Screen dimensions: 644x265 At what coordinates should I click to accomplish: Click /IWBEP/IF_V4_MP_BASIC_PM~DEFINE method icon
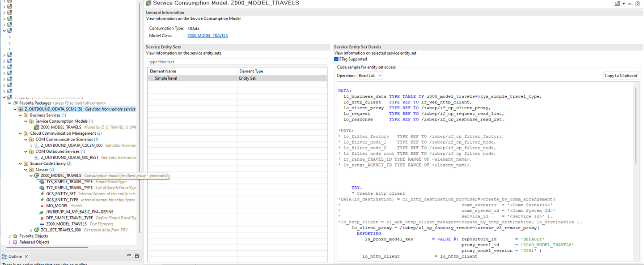[42, 212]
